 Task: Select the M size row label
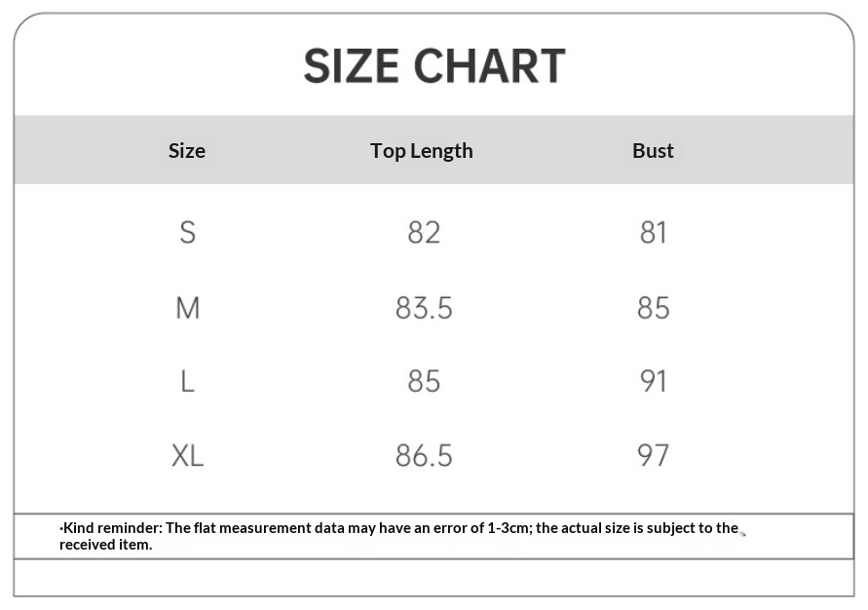coord(187,308)
